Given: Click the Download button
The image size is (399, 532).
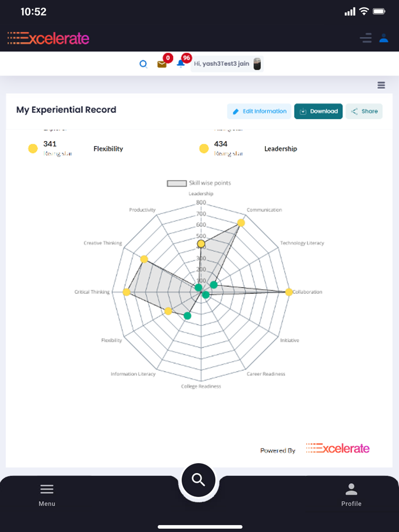Looking at the screenshot, I should click(x=318, y=111).
